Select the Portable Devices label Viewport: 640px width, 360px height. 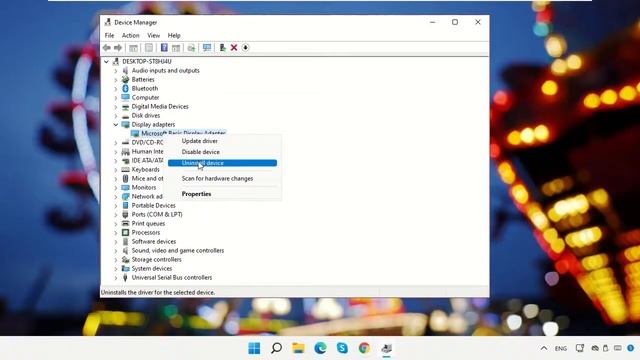coord(153,205)
